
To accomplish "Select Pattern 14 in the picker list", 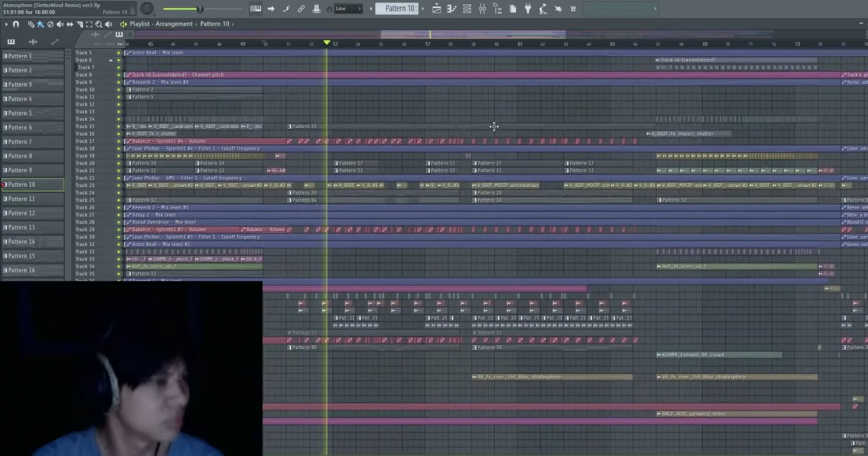I will [x=21, y=242].
